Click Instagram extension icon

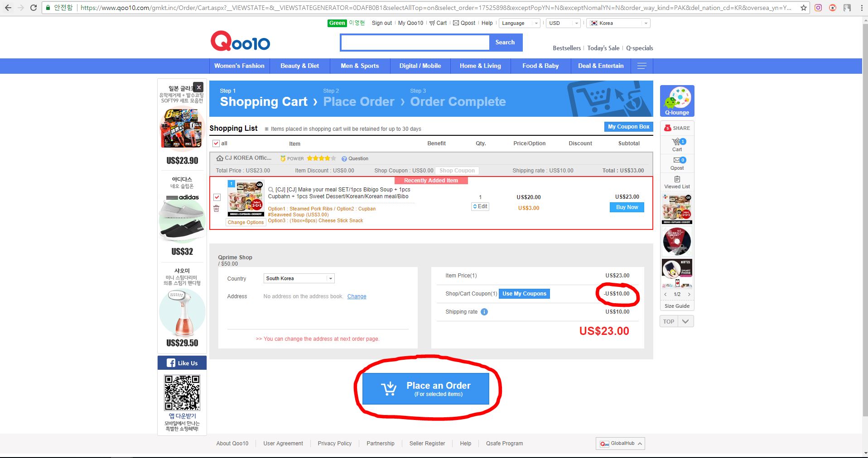coord(818,8)
